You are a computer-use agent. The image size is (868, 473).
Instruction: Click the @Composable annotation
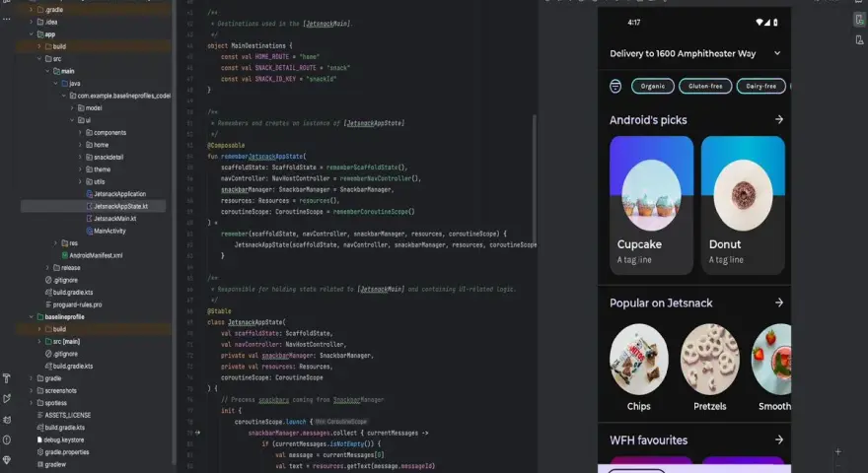point(226,146)
